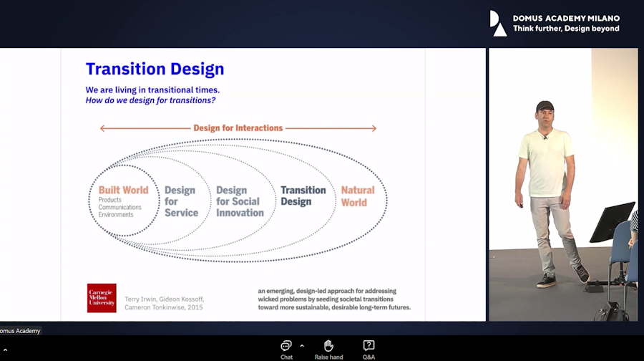Image resolution: width=644 pixels, height=361 pixels.
Task: Click the dark 'Transition Design' label in diagram
Action: [x=303, y=196]
